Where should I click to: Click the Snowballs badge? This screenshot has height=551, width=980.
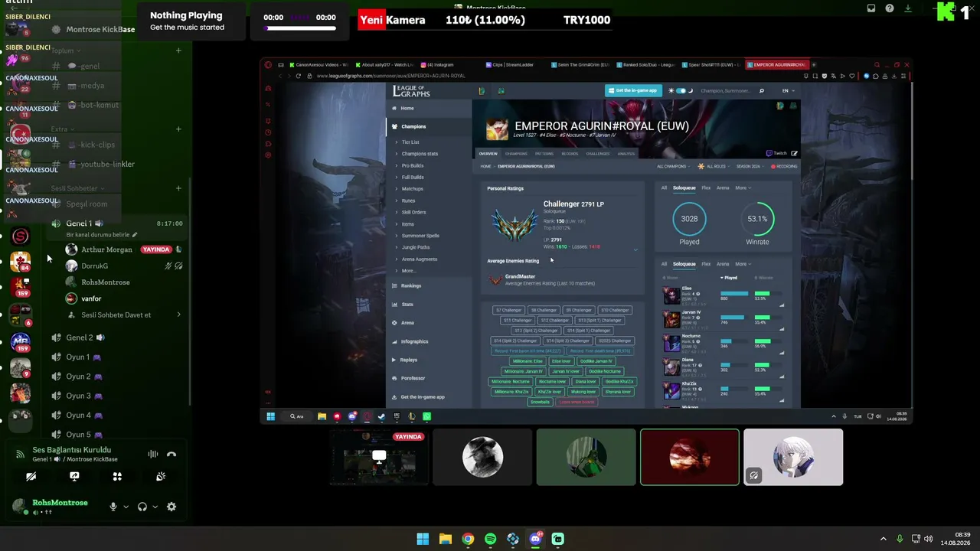(540, 402)
